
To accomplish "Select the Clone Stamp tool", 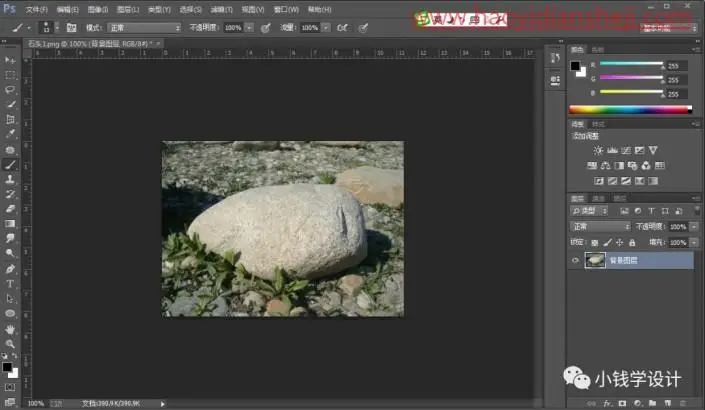I will point(10,179).
